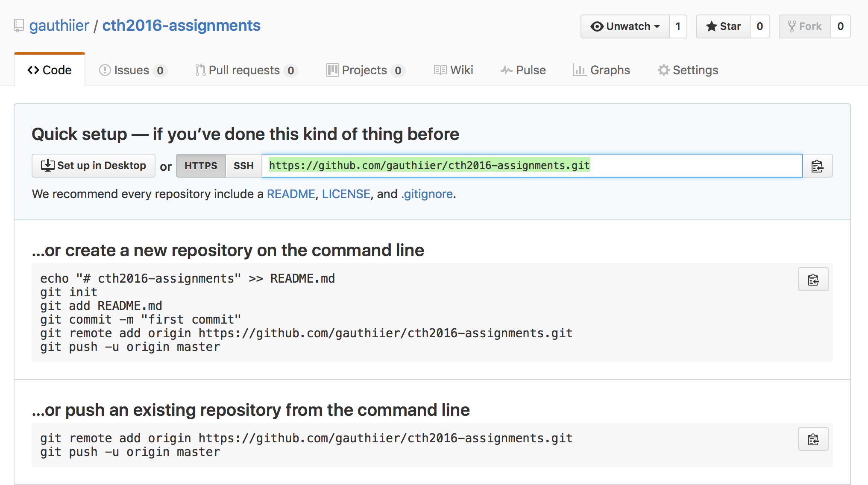Copy the repository HTTPS URL to clipboard

(817, 166)
